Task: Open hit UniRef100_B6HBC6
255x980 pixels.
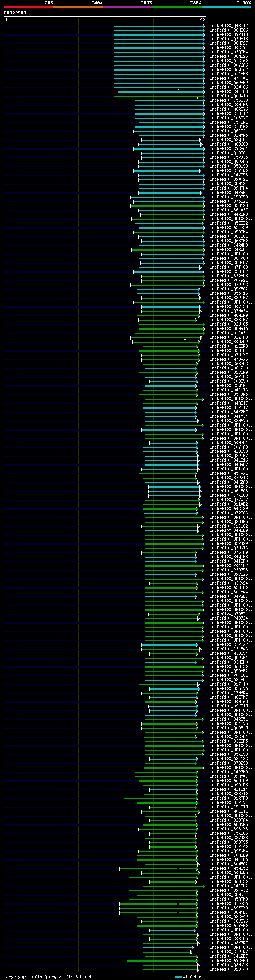Action: coord(229,30)
